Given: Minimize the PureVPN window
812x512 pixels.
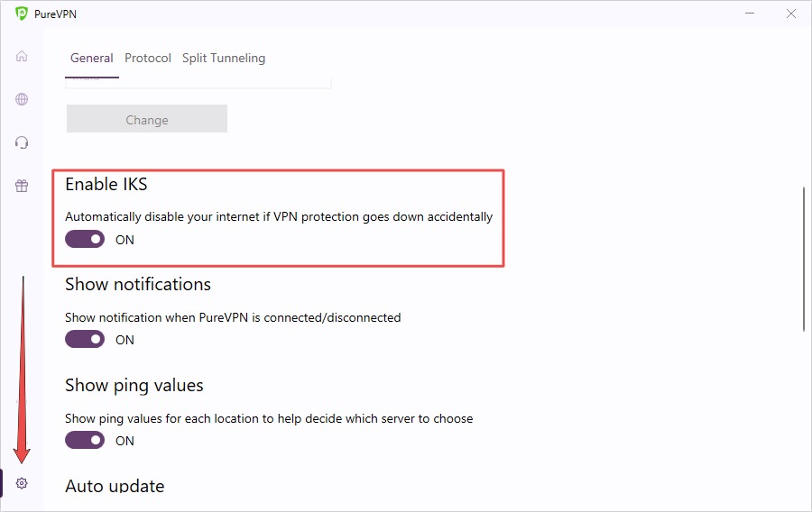Looking at the screenshot, I should [750, 14].
